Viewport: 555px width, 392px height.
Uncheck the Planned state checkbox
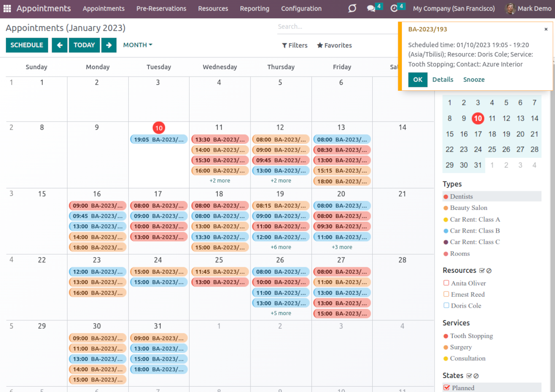[446, 388]
